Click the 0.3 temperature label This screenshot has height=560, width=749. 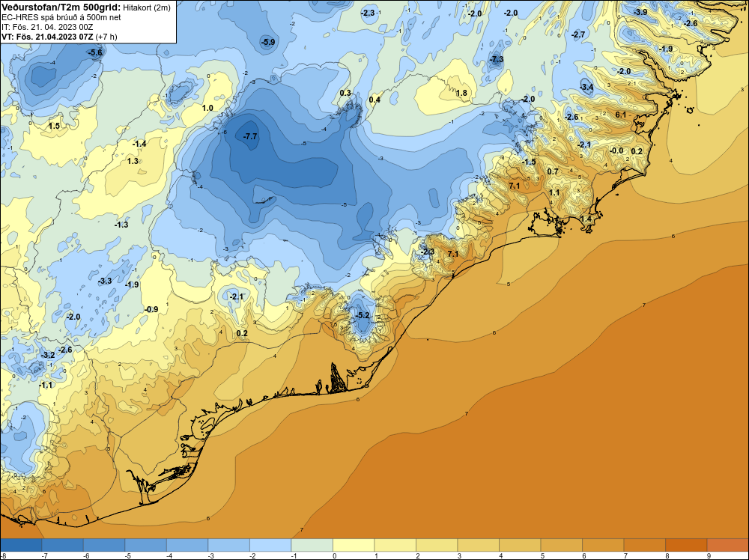point(345,93)
